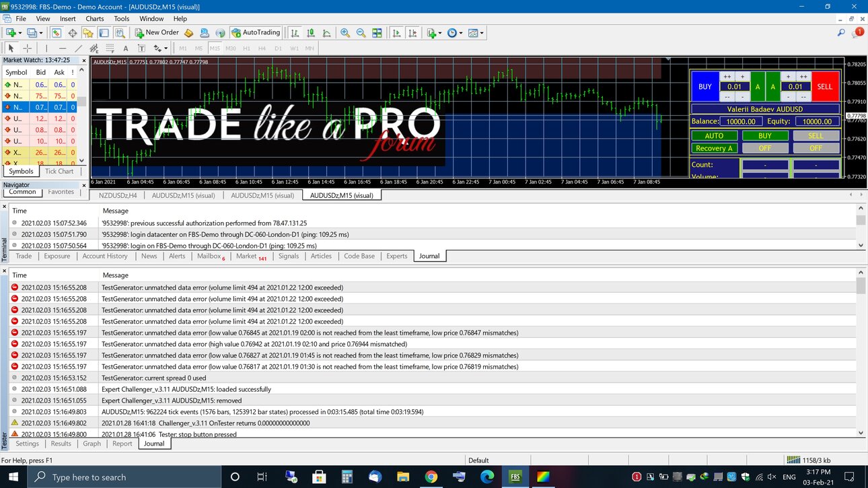
Task: Toggle the Market Watch window icon
Action: click(56, 32)
